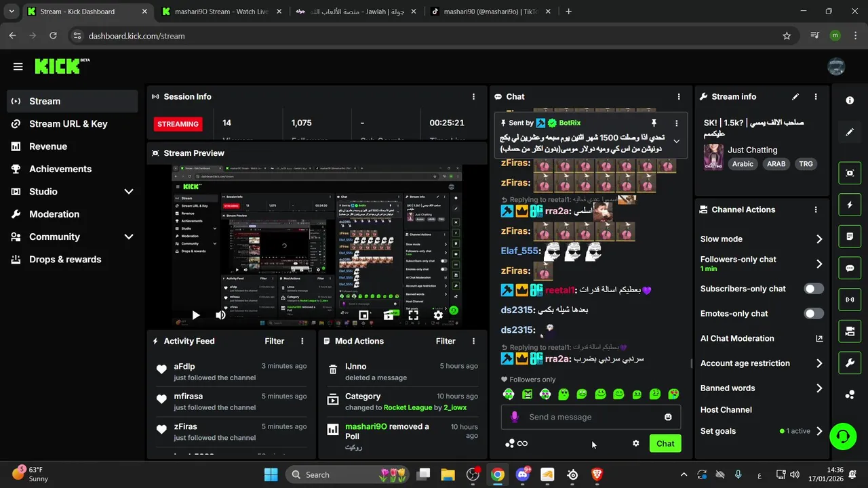
Task: Expand the Studio menu chevron
Action: click(129, 192)
